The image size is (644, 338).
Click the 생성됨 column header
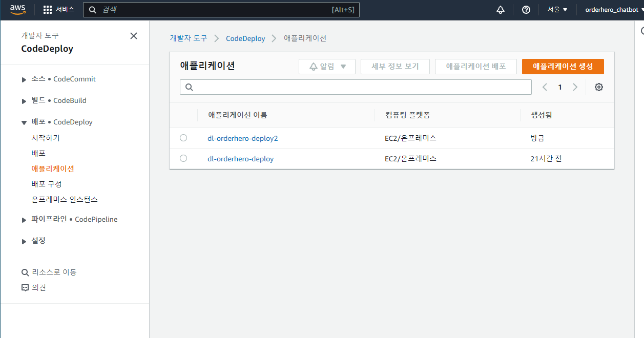pos(541,115)
